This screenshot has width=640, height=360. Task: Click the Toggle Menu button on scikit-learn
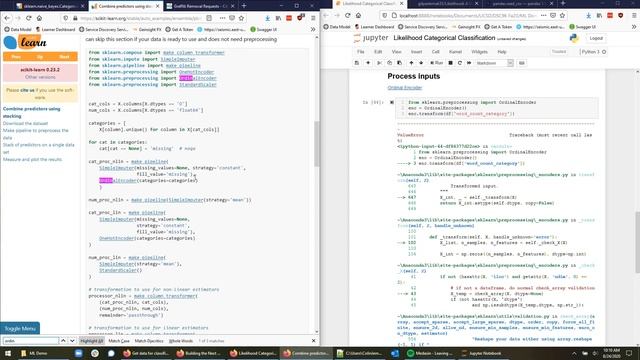coord(20,329)
